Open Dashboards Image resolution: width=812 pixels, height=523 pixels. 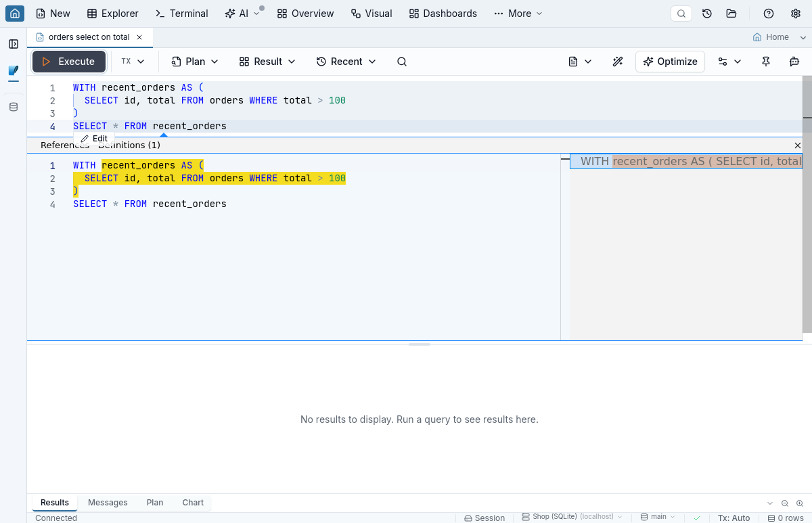click(443, 14)
